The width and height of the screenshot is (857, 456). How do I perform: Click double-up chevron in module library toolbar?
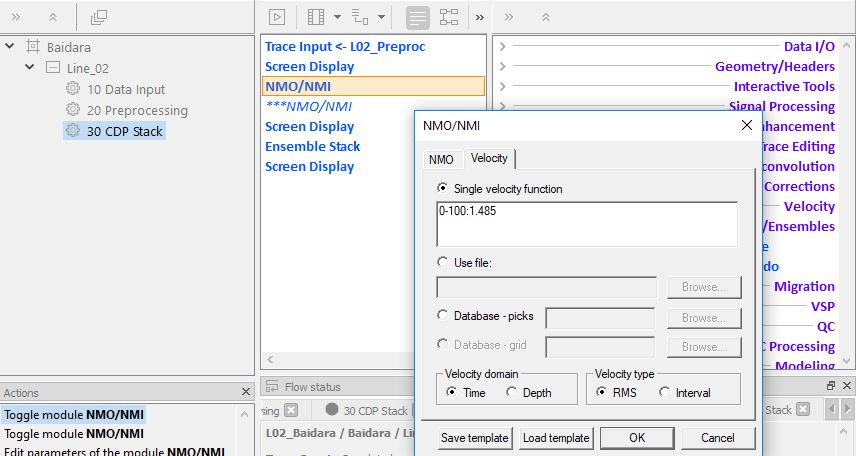(545, 17)
